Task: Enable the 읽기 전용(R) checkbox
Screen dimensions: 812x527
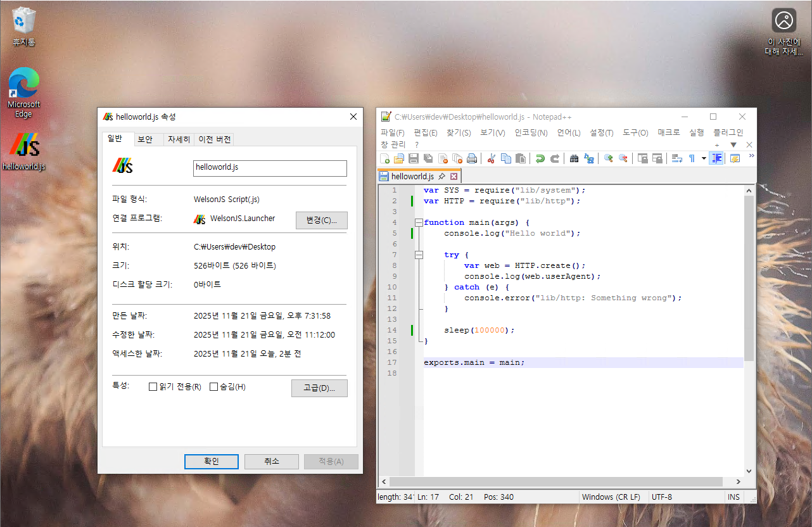Action: 152,386
